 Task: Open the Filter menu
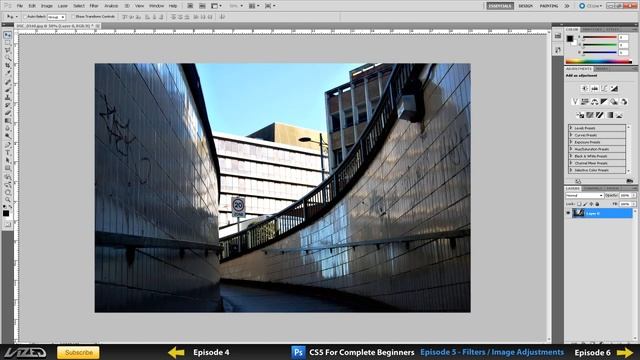[94, 6]
